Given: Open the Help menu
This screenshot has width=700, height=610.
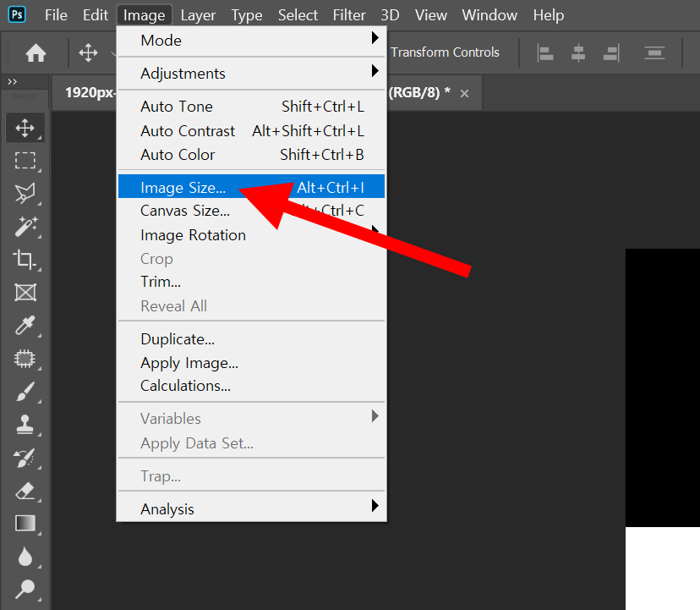Looking at the screenshot, I should (x=548, y=15).
